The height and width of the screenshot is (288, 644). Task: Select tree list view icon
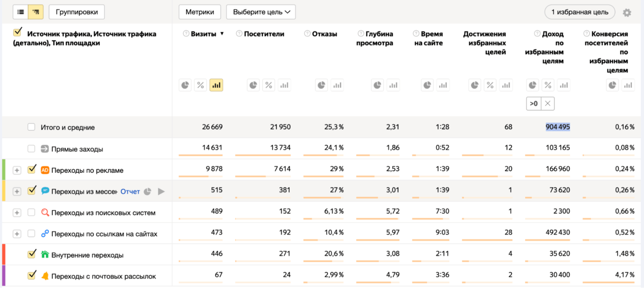click(x=36, y=12)
